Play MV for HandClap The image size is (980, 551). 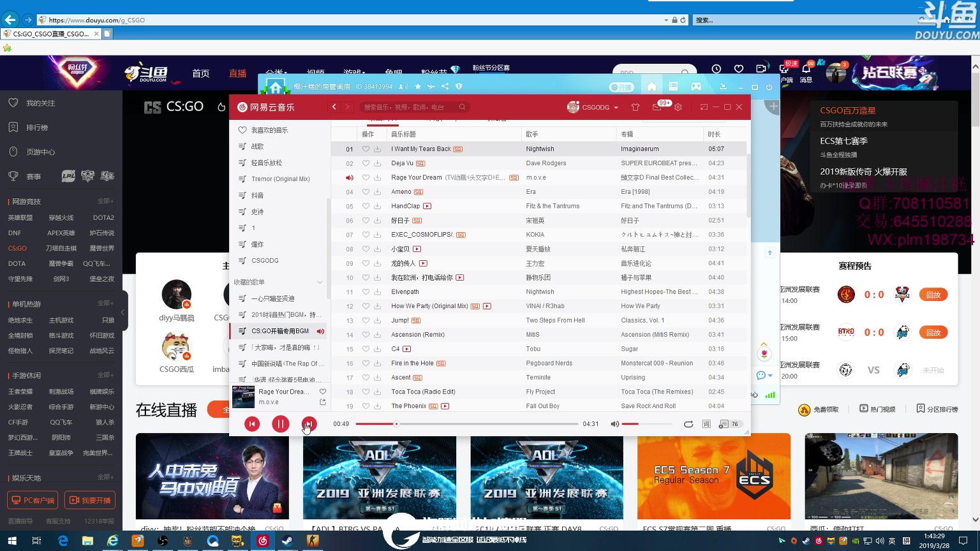tap(427, 206)
